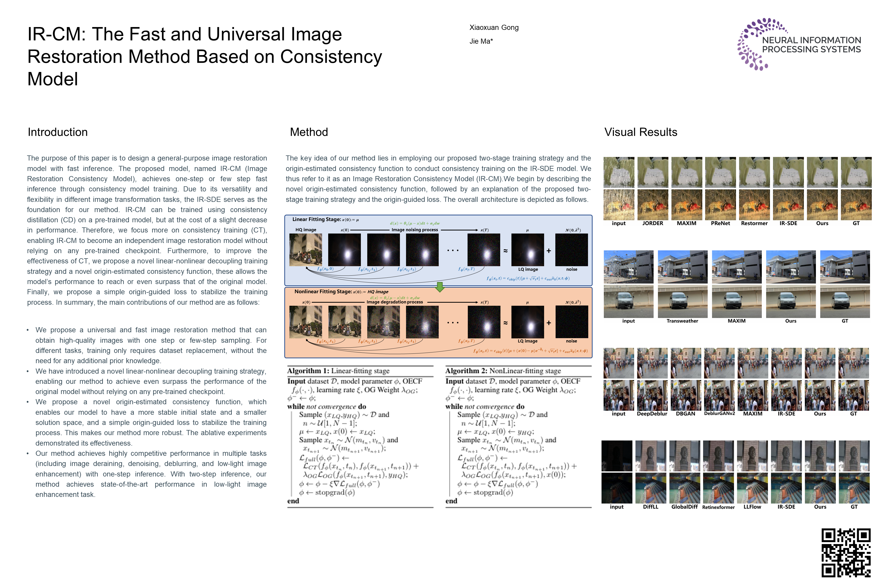Click the Algorithm 2 NonLinear-fitting stage title

click(x=503, y=371)
